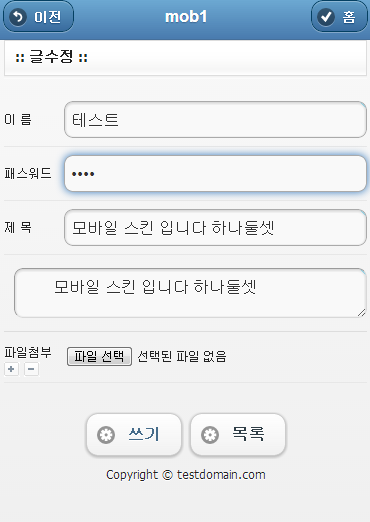Click the checkmark icon beside 홈
The height and width of the screenshot is (522, 370).
pyautogui.click(x=326, y=17)
